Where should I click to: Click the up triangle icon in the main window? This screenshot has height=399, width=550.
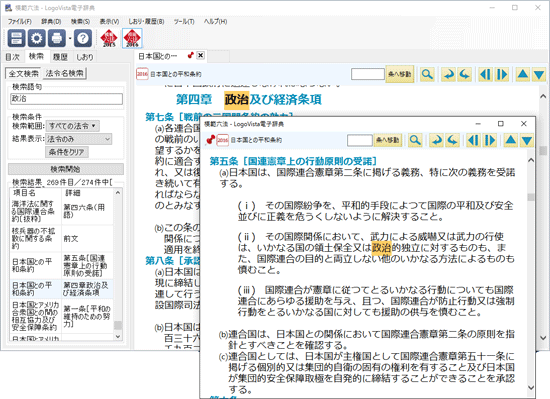point(523,74)
